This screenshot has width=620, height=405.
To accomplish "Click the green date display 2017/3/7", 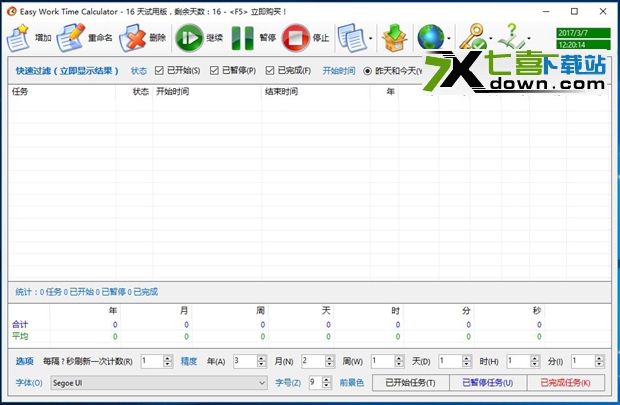I will coord(583,33).
